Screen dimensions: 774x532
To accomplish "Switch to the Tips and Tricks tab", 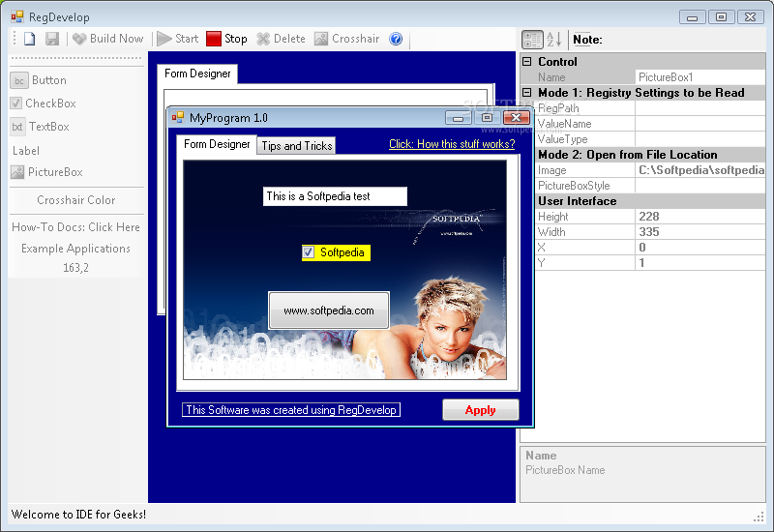I will 297,146.
